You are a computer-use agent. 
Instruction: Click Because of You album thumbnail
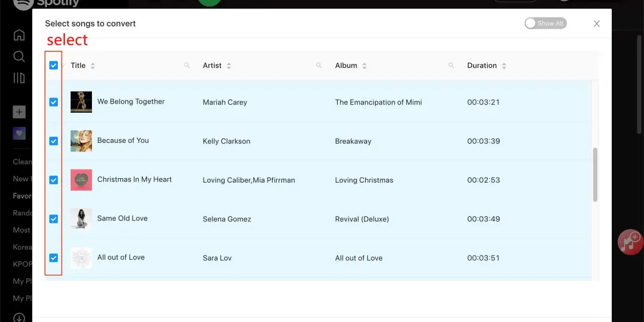[x=81, y=141]
